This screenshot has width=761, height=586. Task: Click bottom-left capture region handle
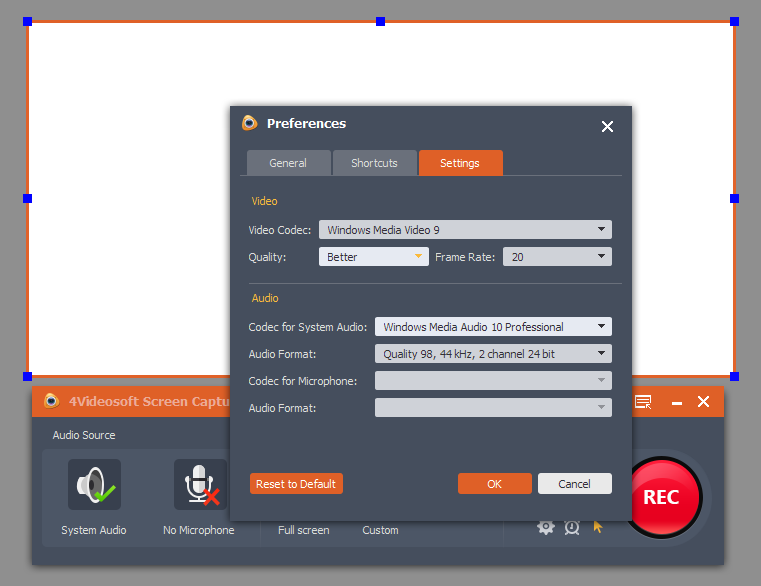[x=28, y=376]
